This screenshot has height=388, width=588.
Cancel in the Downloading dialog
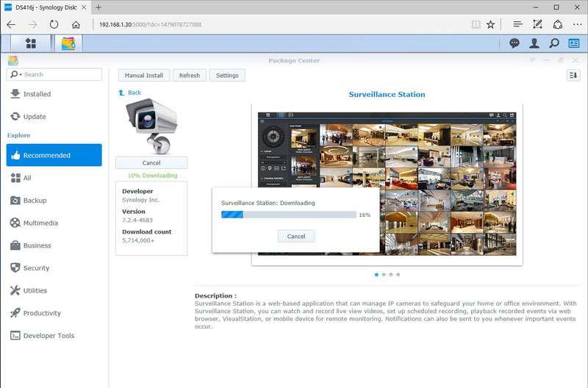(x=296, y=236)
